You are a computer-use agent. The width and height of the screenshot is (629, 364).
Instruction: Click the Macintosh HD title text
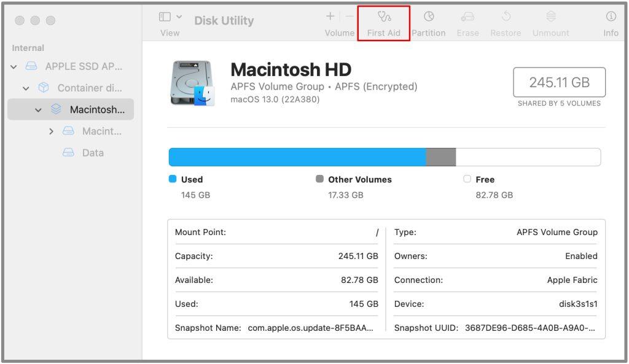click(x=291, y=70)
